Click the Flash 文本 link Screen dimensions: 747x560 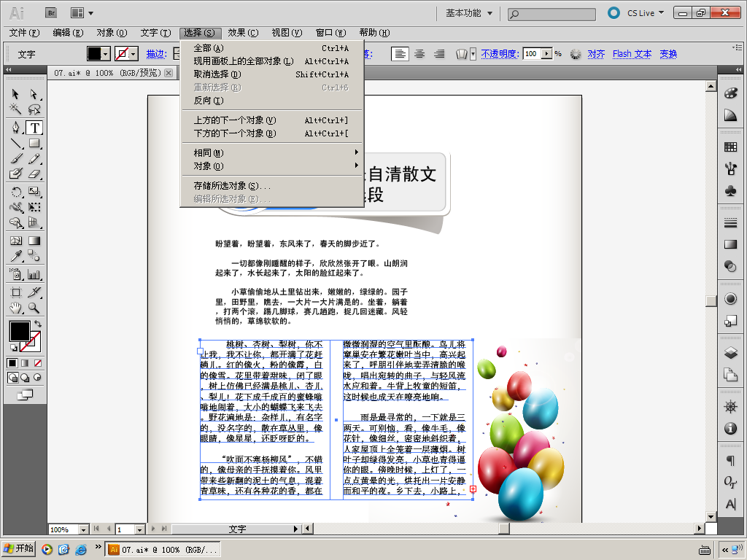(x=632, y=54)
